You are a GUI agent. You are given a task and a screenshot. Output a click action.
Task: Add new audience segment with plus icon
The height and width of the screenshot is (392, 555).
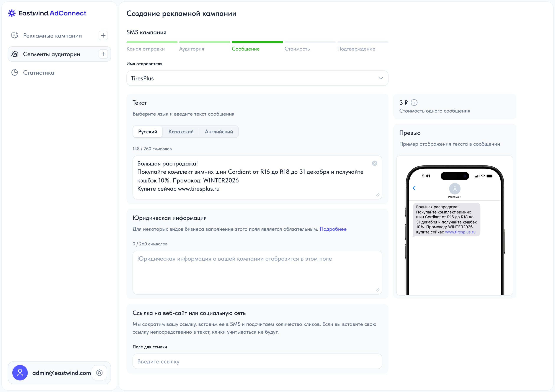[103, 54]
